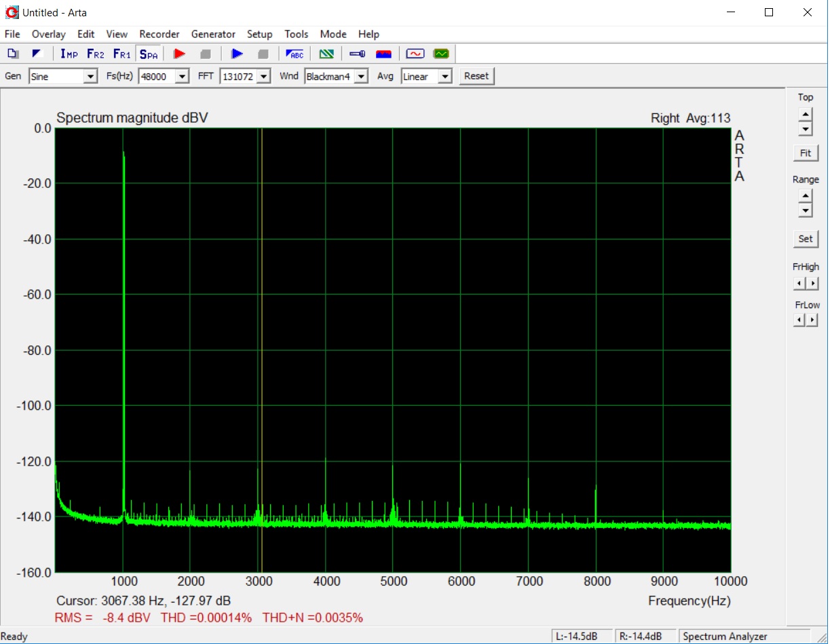Click the Spectrum magnitude dBV title

pos(132,118)
